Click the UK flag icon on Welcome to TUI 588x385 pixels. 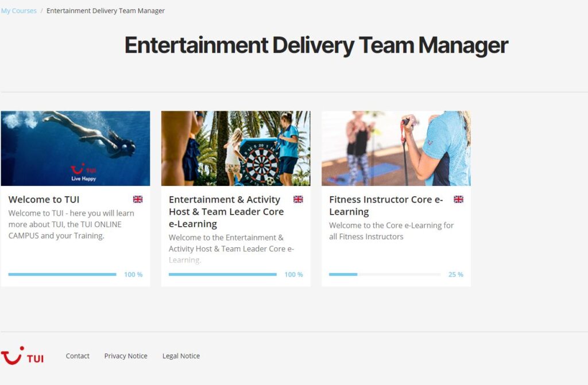click(138, 199)
